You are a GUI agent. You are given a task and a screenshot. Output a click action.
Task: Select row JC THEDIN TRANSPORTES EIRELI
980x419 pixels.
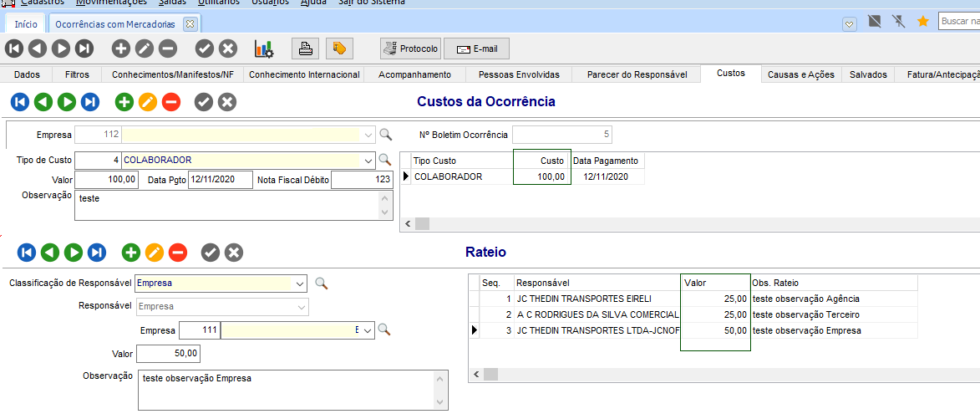click(x=693, y=299)
